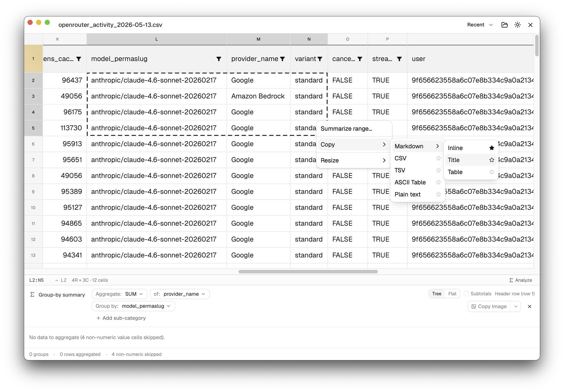Click cell value 94341 in row 13

(65, 255)
